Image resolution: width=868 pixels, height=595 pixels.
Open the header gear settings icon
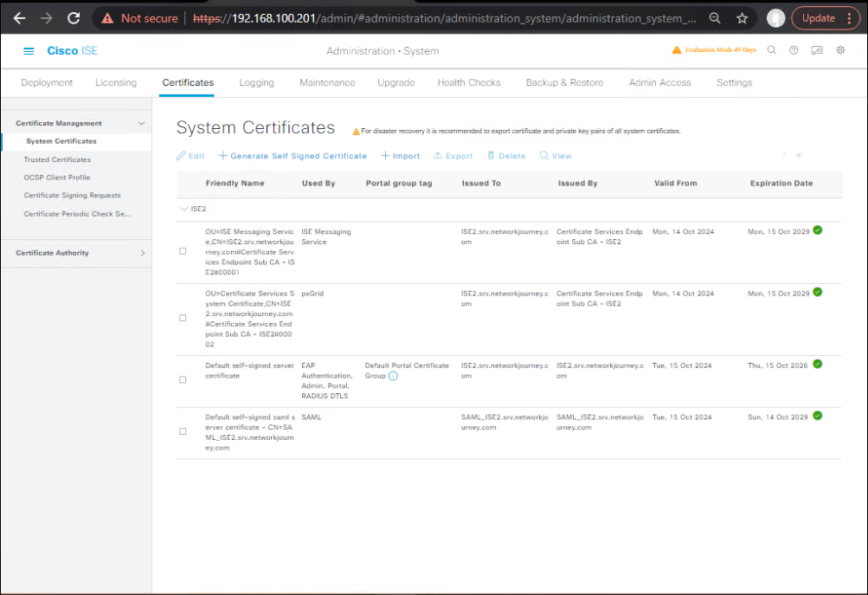coord(840,50)
